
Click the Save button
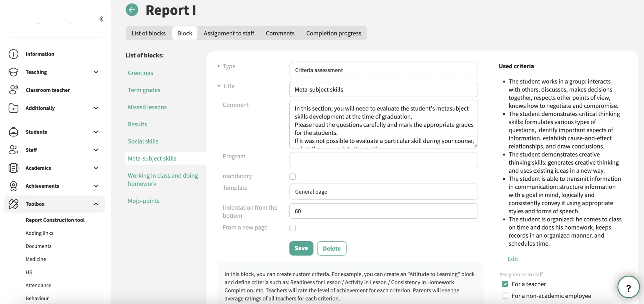(301, 248)
